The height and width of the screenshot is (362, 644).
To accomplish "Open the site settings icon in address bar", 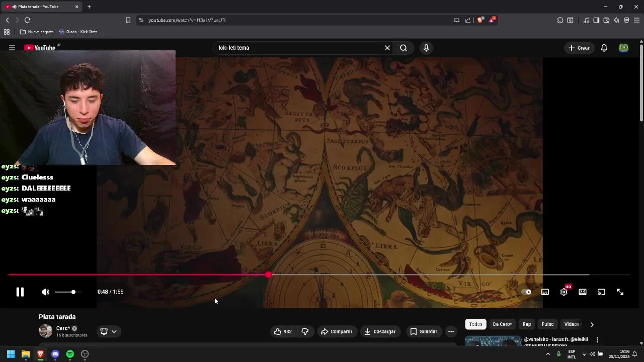I will coord(141,20).
